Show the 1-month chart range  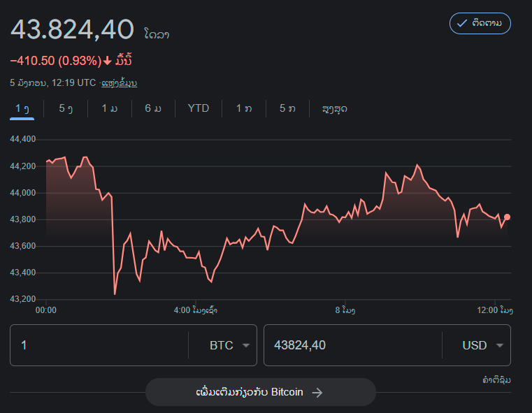(x=109, y=108)
